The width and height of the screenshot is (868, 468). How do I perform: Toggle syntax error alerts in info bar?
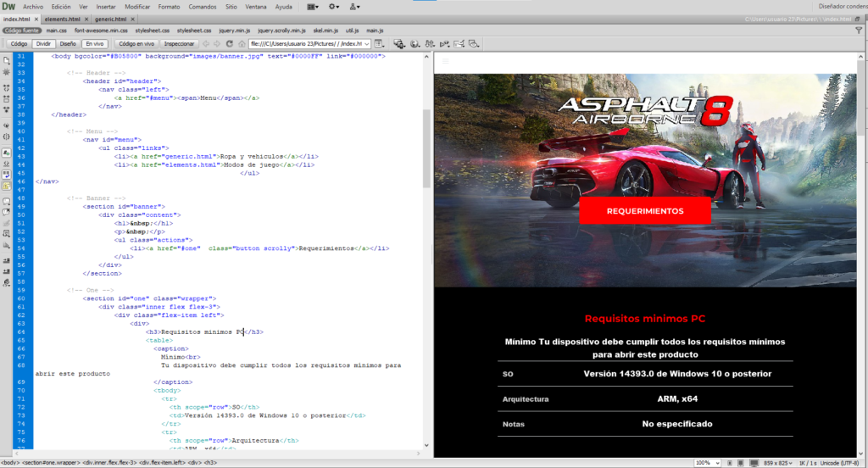tap(7, 186)
